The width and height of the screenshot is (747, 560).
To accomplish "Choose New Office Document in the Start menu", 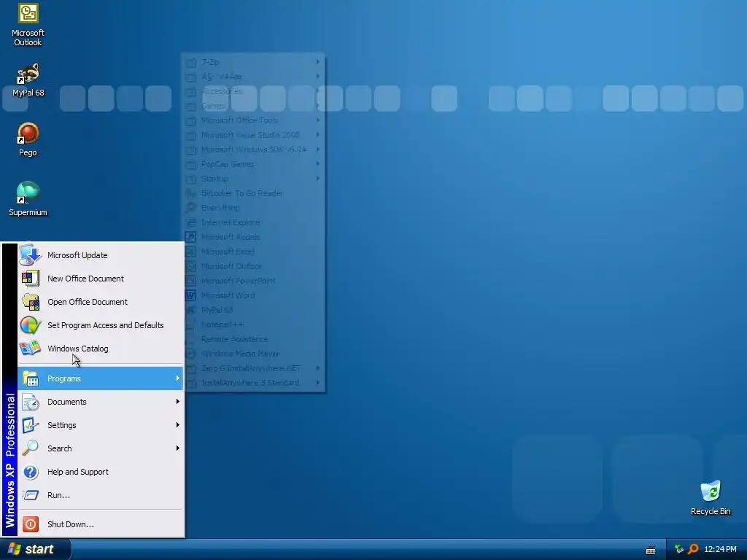I will (x=101, y=279).
